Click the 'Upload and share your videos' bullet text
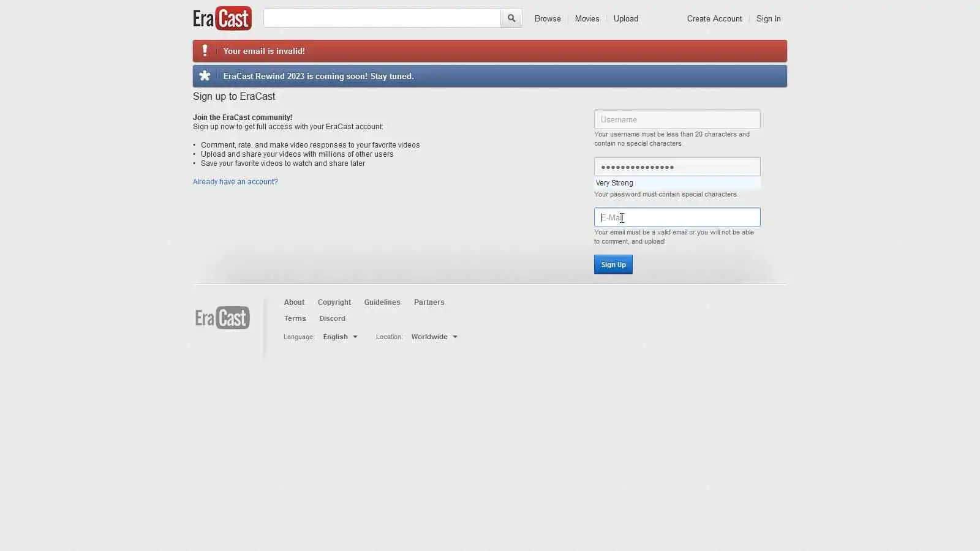 (297, 154)
